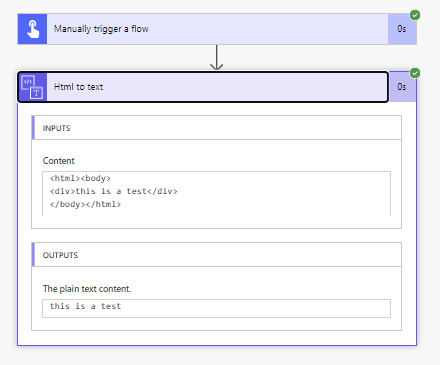Click the manual trigger hand icon

32,29
